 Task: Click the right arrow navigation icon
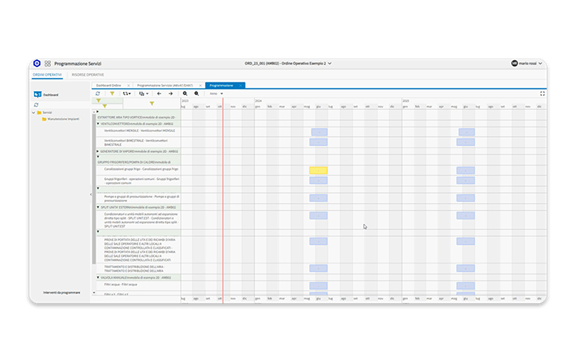[x=171, y=94]
